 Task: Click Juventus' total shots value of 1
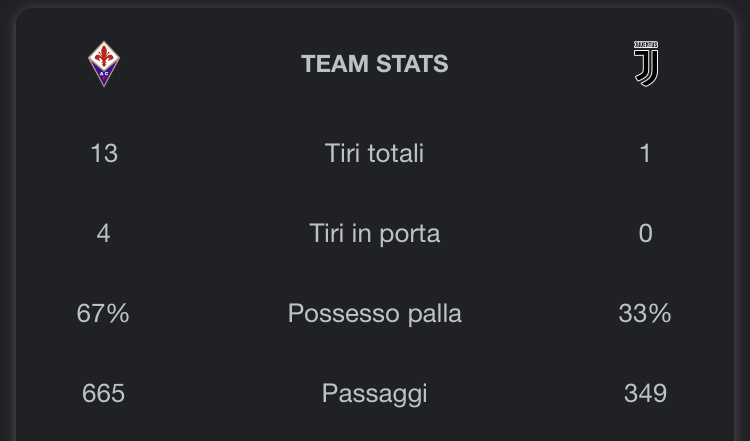645,154
